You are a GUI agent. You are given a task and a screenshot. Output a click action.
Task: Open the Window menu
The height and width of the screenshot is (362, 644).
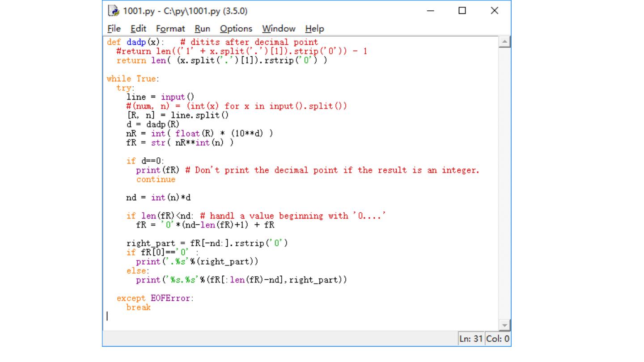tap(279, 29)
